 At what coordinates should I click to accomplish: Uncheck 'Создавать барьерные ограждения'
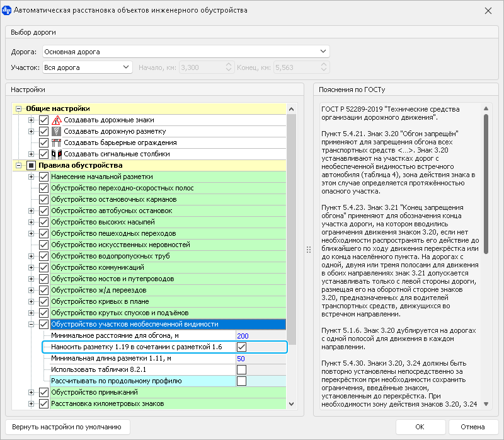[x=43, y=142]
